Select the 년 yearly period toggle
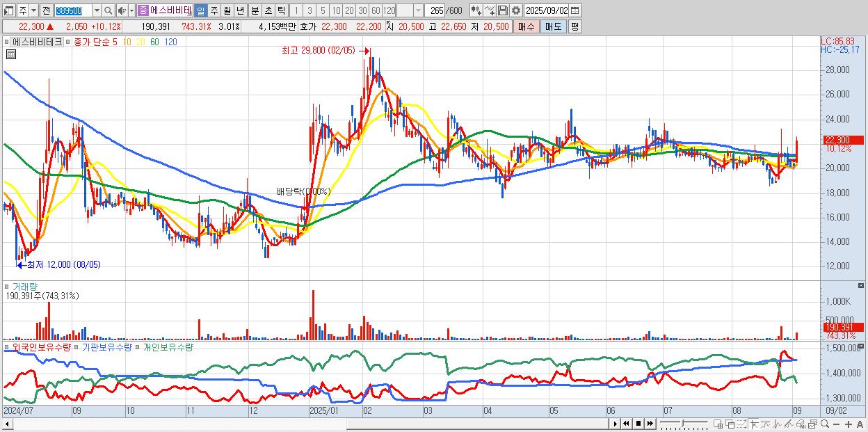Screen dimensions: 868x432 pos(240,10)
